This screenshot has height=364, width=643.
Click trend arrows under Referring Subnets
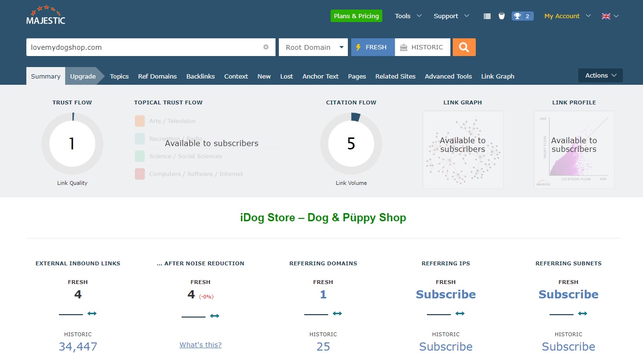tap(583, 313)
